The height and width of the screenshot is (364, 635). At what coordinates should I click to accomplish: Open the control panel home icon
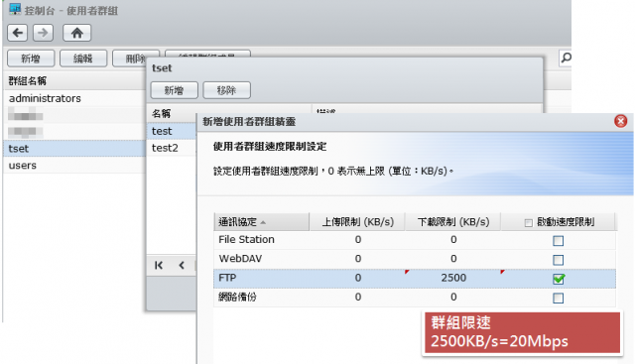pyautogui.click(x=77, y=33)
